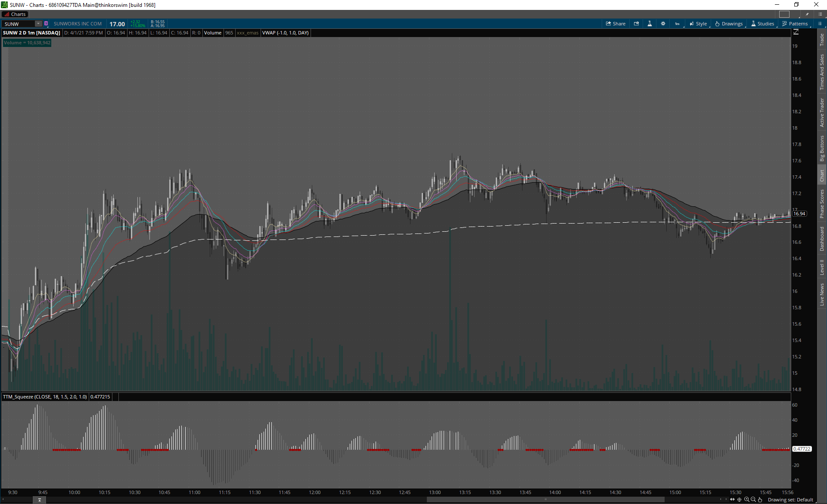Select the crosshair pan tool icon
Image resolution: width=827 pixels, height=504 pixels.
[740, 500]
